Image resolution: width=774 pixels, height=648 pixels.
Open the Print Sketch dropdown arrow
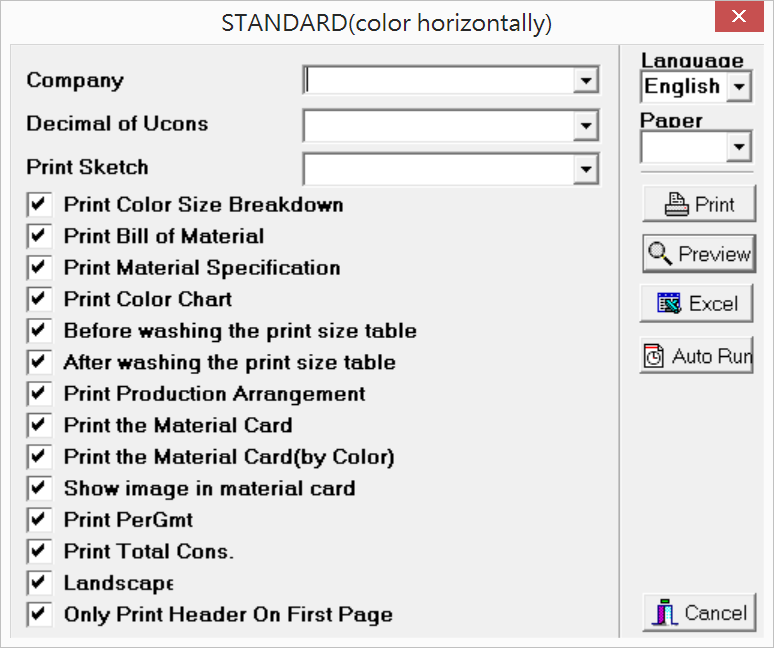586,169
